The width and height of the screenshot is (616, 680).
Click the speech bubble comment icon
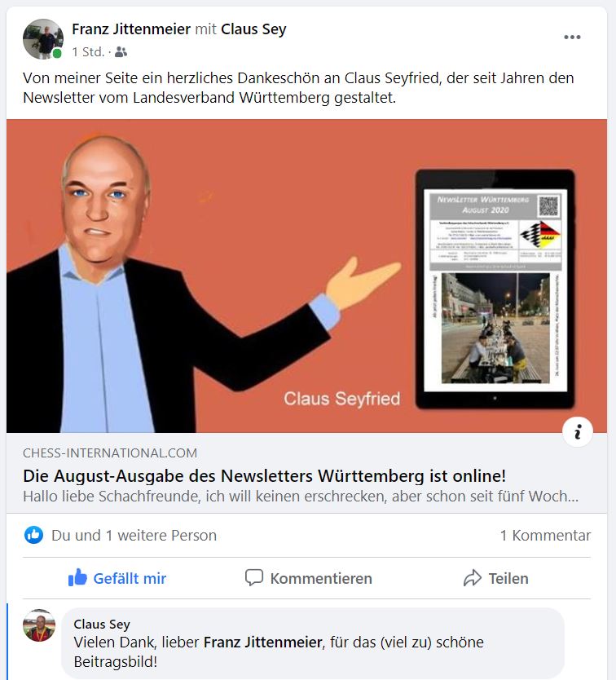point(254,577)
